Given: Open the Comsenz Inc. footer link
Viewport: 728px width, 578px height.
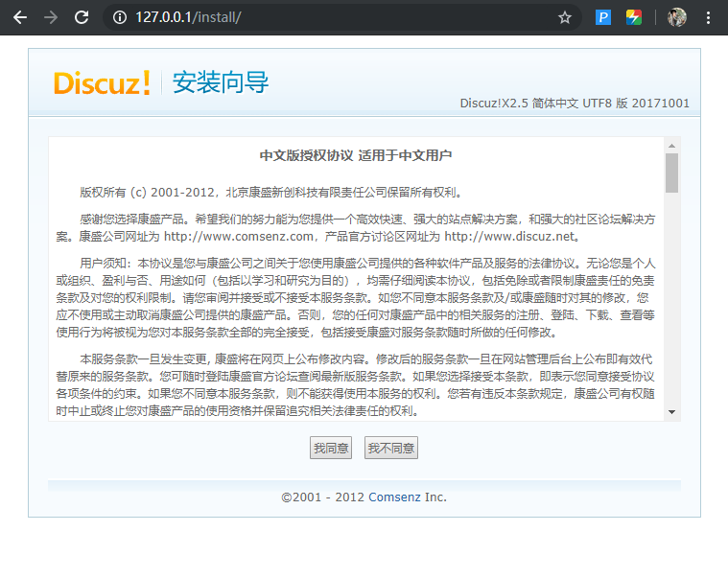Looking at the screenshot, I should click(408, 497).
